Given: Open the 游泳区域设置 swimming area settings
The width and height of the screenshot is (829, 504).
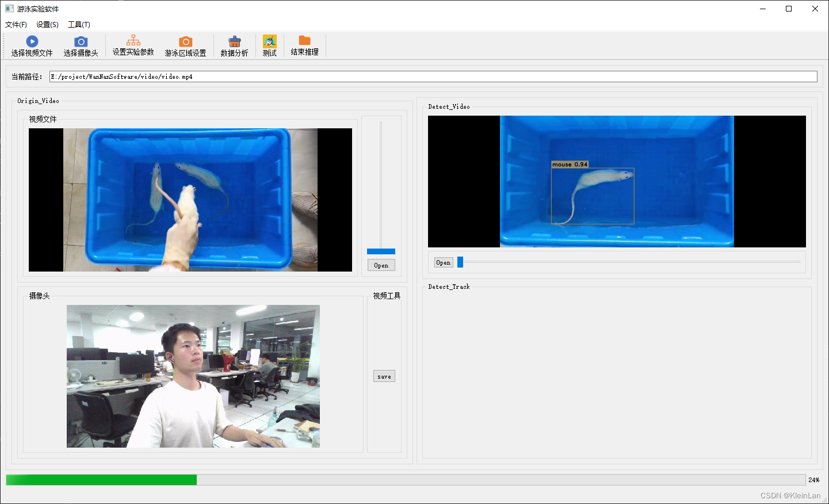Looking at the screenshot, I should (185, 45).
